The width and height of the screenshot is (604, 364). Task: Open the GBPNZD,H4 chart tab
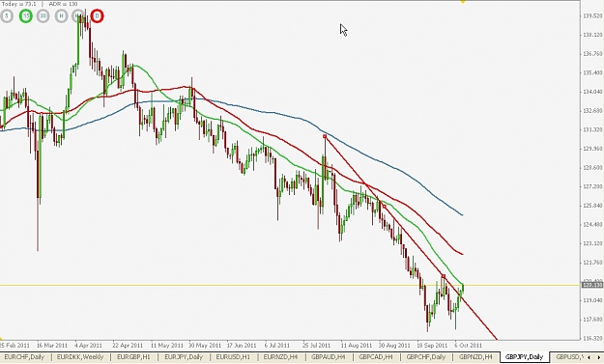pyautogui.click(x=475, y=357)
